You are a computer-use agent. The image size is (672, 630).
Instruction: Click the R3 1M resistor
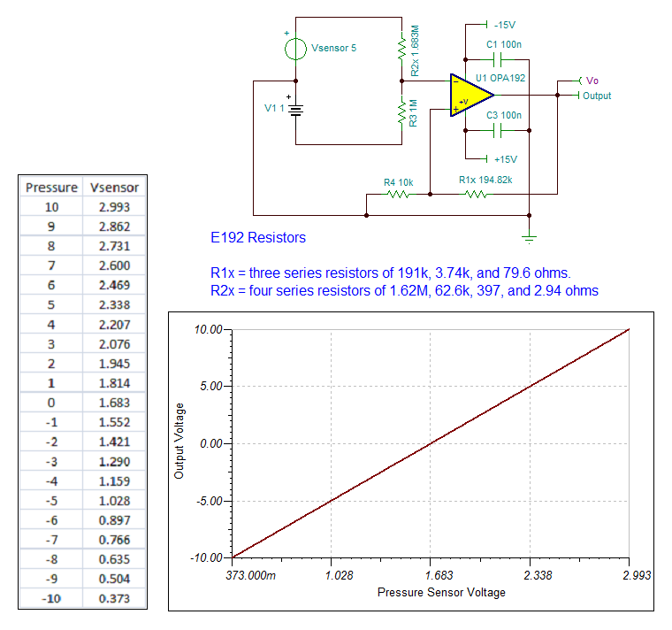click(x=402, y=112)
